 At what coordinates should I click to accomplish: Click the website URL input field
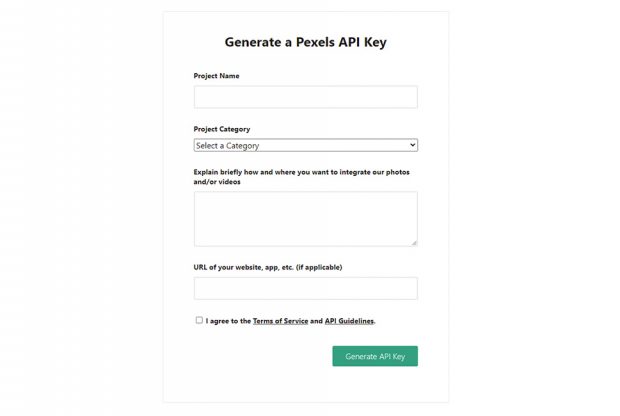305,288
